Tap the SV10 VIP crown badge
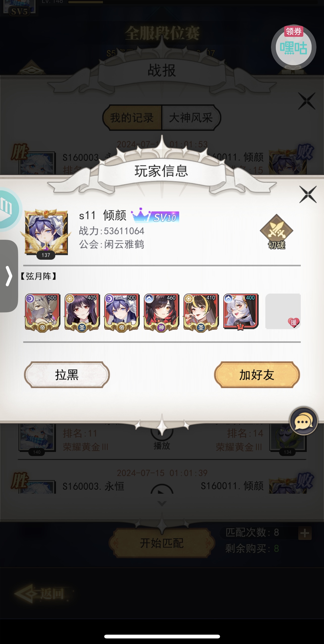The width and height of the screenshot is (324, 644). point(155,216)
